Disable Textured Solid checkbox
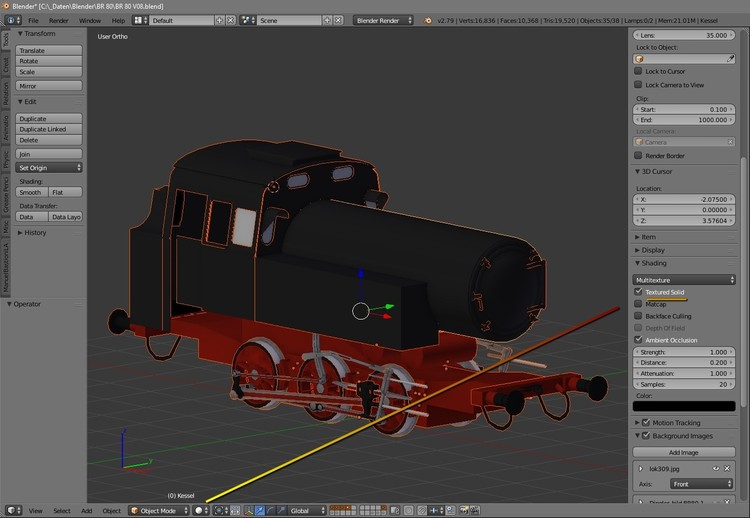The height and width of the screenshot is (518, 750). coord(638,291)
